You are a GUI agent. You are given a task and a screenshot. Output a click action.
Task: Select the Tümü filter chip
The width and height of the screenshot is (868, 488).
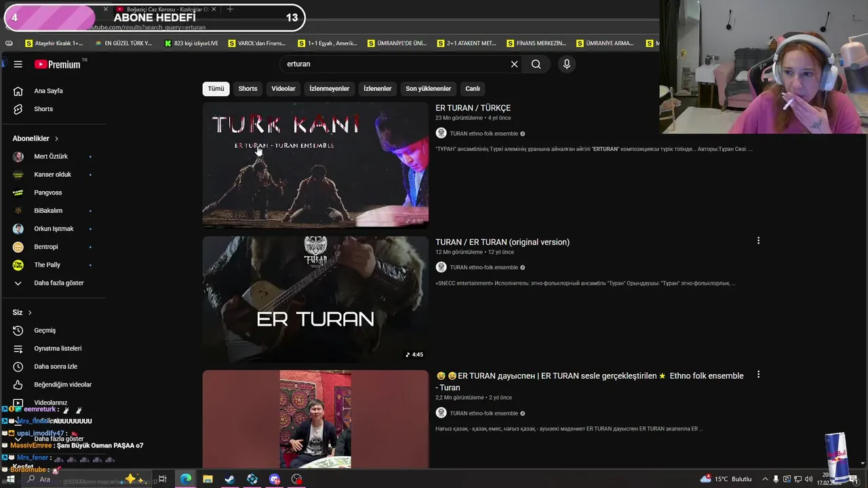click(x=216, y=89)
